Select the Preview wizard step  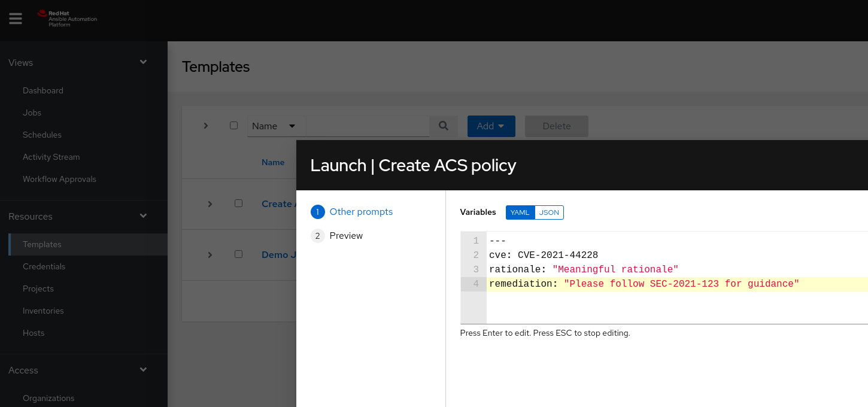pos(337,236)
